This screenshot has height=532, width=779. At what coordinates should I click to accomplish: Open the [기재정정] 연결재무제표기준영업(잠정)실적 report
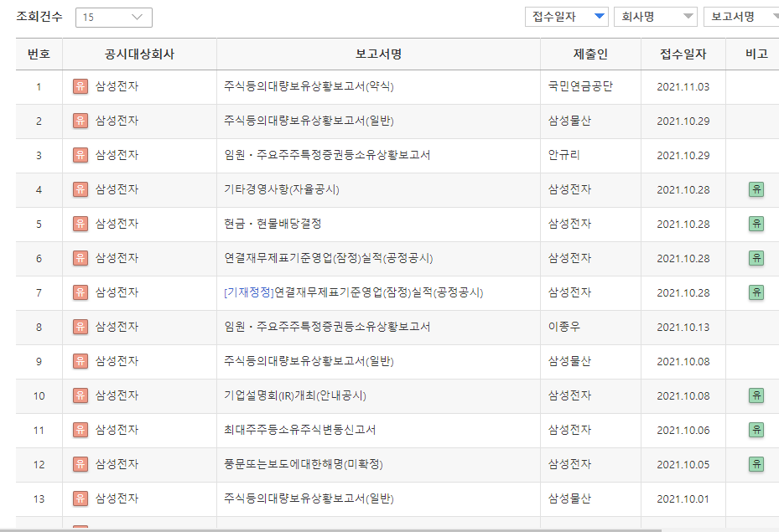(x=353, y=292)
